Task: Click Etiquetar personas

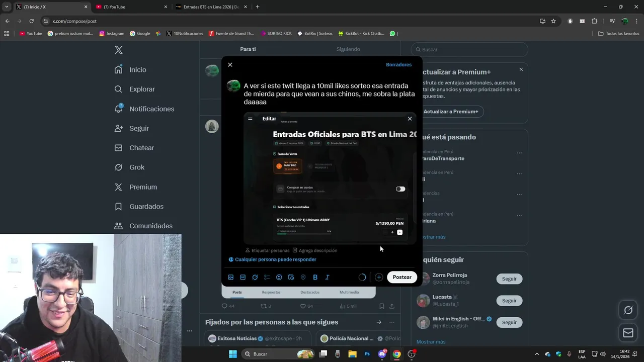Action: click(267, 250)
